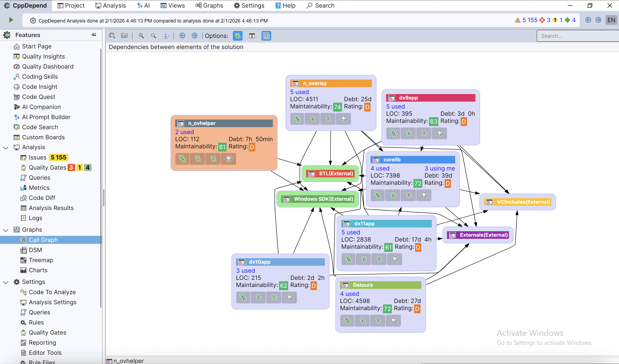Toggle the first Options layout button
Image resolution: width=619 pixels, height=364 pixels.
(237, 36)
